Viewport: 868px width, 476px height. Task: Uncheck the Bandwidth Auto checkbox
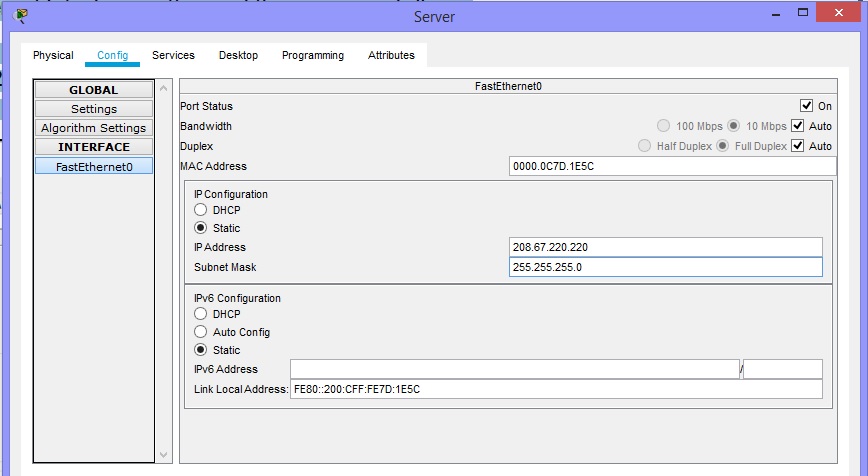[x=798, y=126]
